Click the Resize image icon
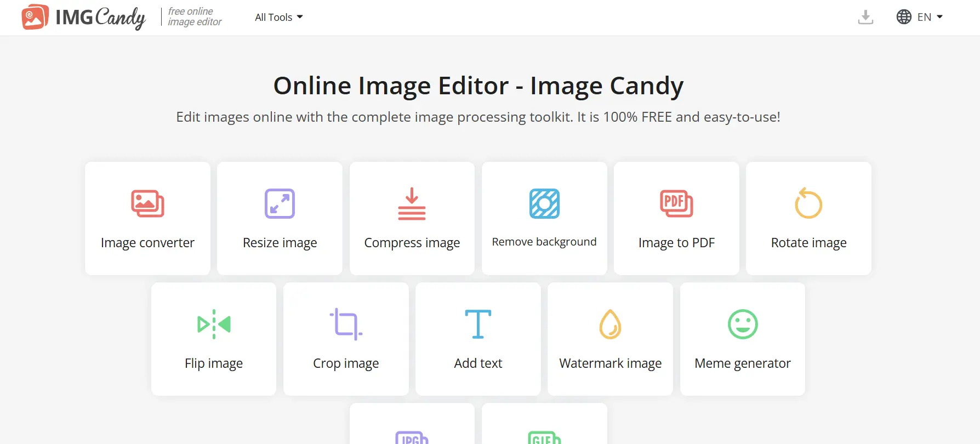The image size is (980, 444). 280,203
